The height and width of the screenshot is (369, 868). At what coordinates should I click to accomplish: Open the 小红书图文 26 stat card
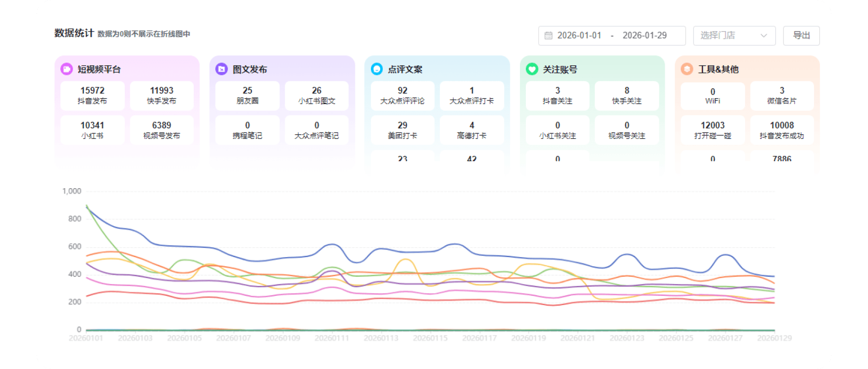317,95
